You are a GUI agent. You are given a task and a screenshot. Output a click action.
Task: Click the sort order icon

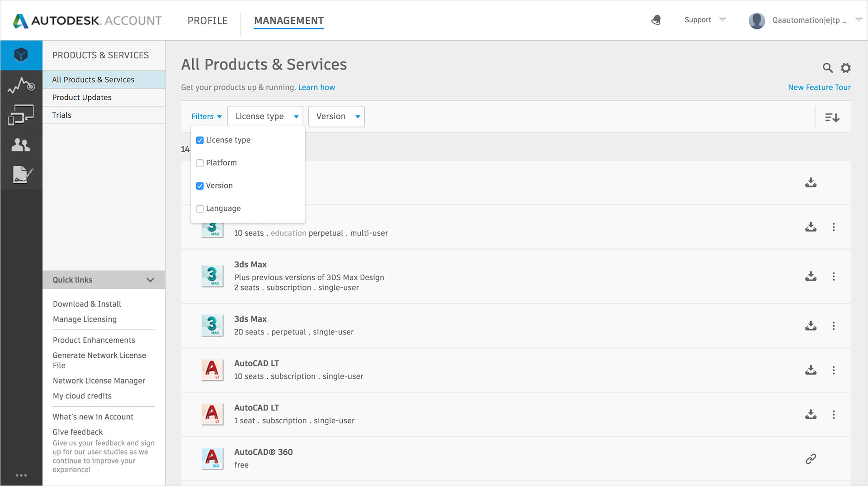click(832, 117)
